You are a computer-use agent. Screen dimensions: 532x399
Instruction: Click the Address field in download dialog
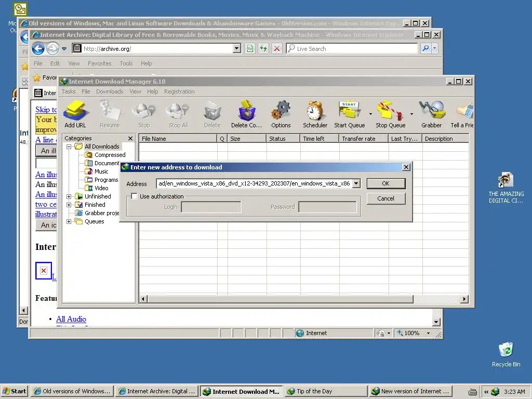pyautogui.click(x=254, y=183)
